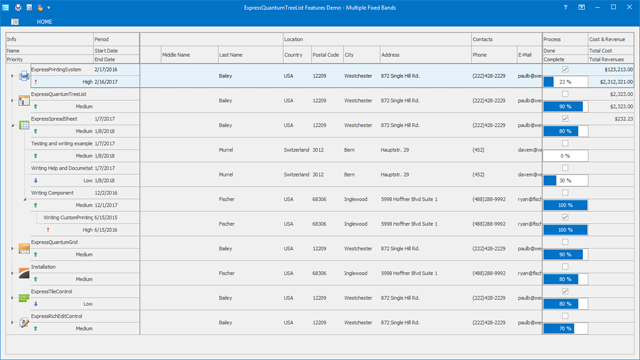Collapse the ExpressSpreadSheet tree node

pyautogui.click(x=12, y=125)
